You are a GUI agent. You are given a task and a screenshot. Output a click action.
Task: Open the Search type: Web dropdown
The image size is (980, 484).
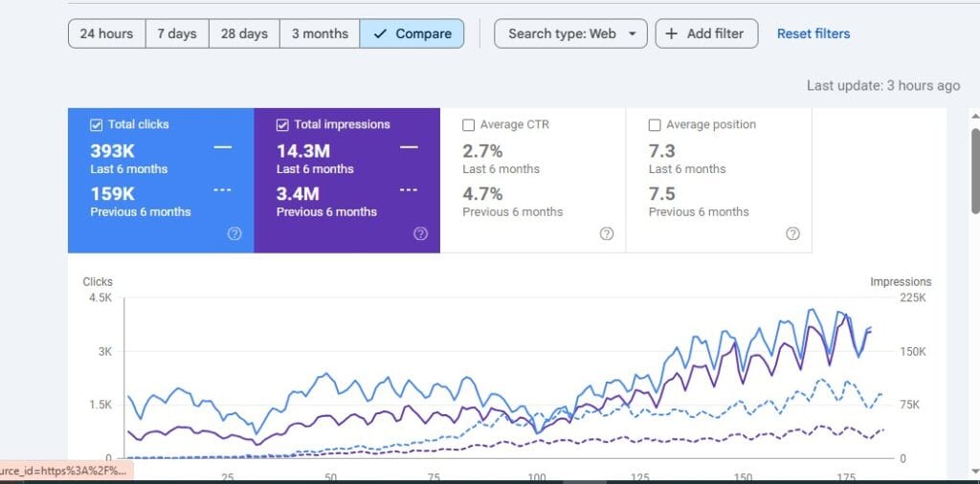tap(570, 33)
